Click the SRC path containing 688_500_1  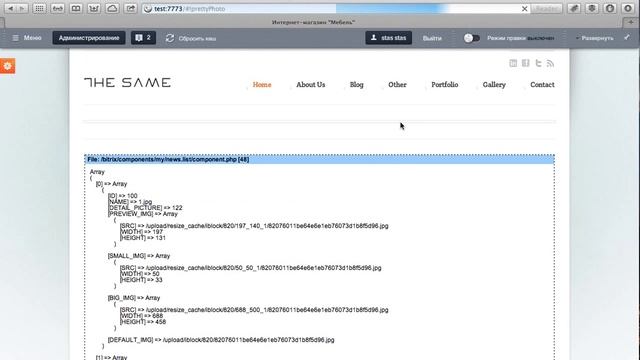click(254, 310)
